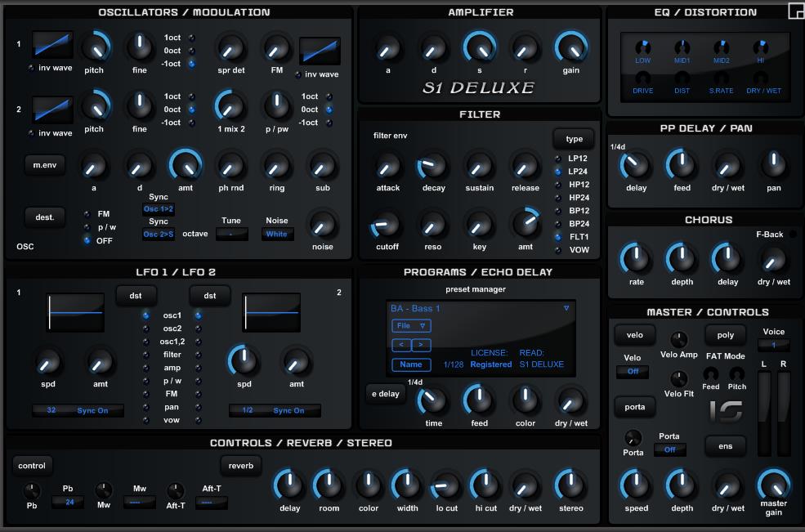Image resolution: width=805 pixels, height=532 pixels.
Task: Open the Noise type White selector
Action: [x=277, y=235]
